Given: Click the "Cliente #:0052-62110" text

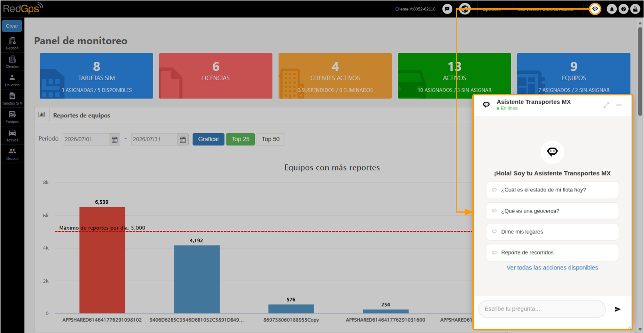Looking at the screenshot, I should [415, 9].
